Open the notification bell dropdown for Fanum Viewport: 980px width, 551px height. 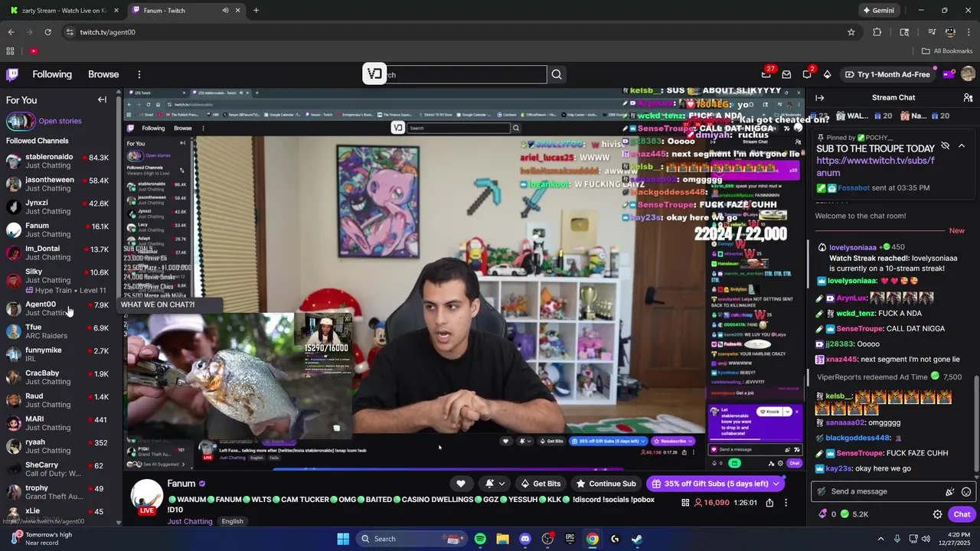click(495, 484)
